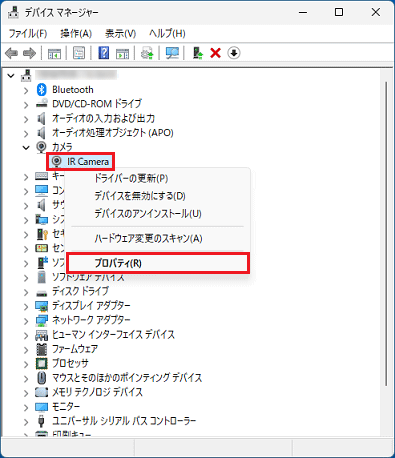Expand the ディスク ドライブ node
Viewport: 395px width, 458px height.
(26, 292)
